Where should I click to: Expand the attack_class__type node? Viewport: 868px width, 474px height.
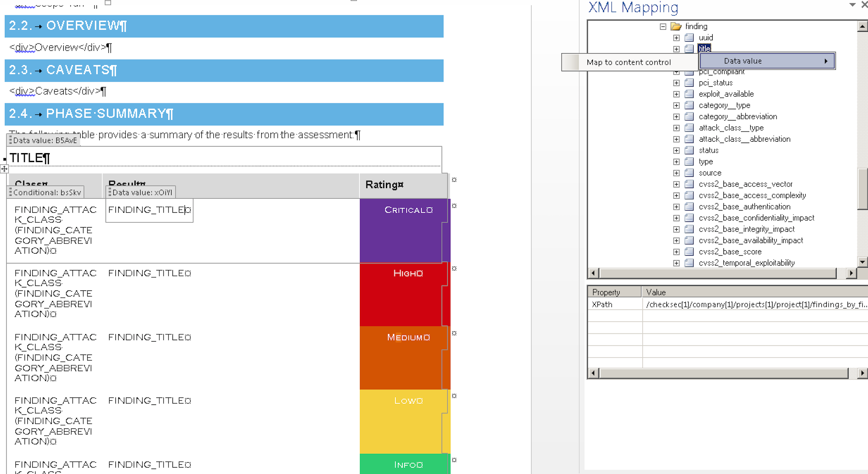pyautogui.click(x=676, y=128)
